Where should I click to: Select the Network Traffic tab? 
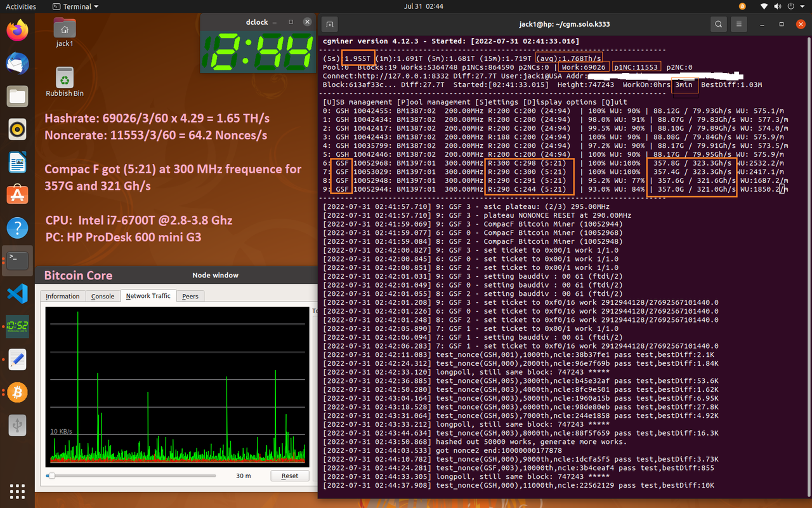pos(148,296)
